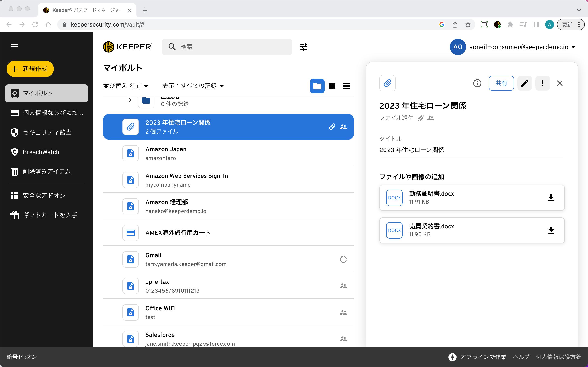Image resolution: width=588 pixels, height=367 pixels.
Task: Click the pencil edit icon
Action: click(525, 83)
